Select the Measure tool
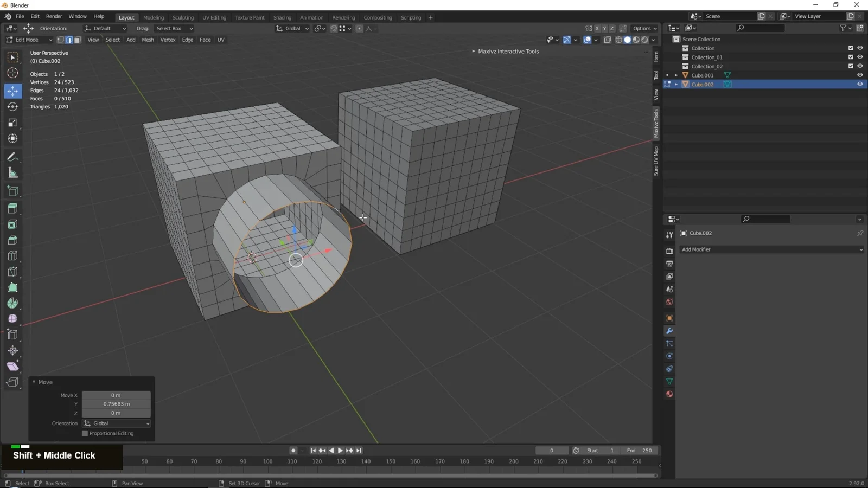 (x=12, y=172)
